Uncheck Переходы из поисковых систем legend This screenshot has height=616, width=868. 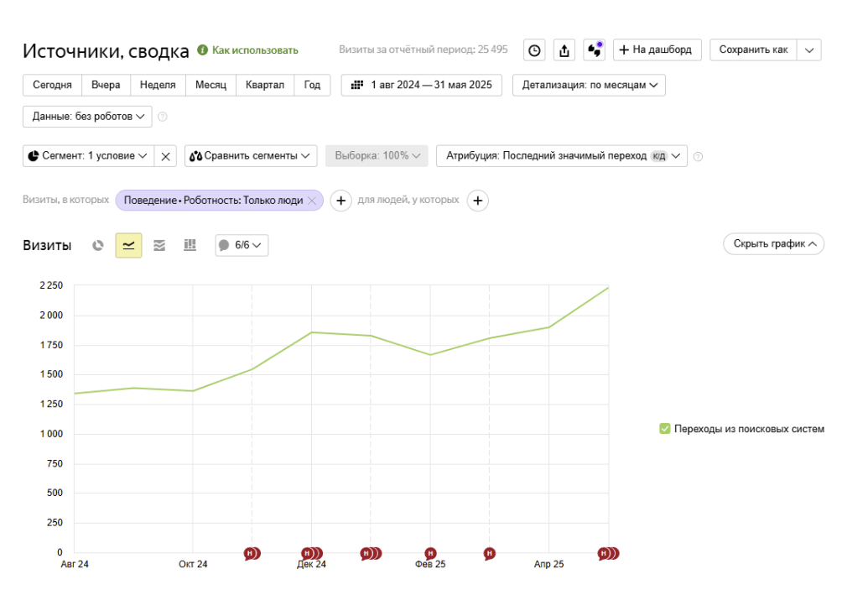point(665,429)
